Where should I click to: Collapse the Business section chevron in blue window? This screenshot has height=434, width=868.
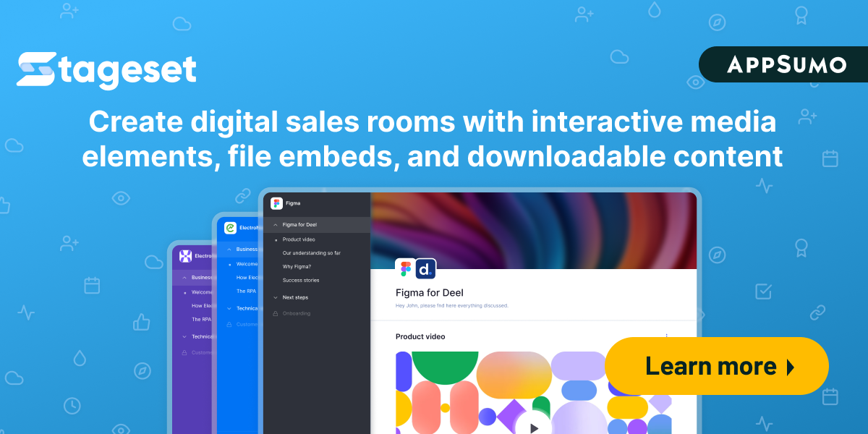coord(229,249)
